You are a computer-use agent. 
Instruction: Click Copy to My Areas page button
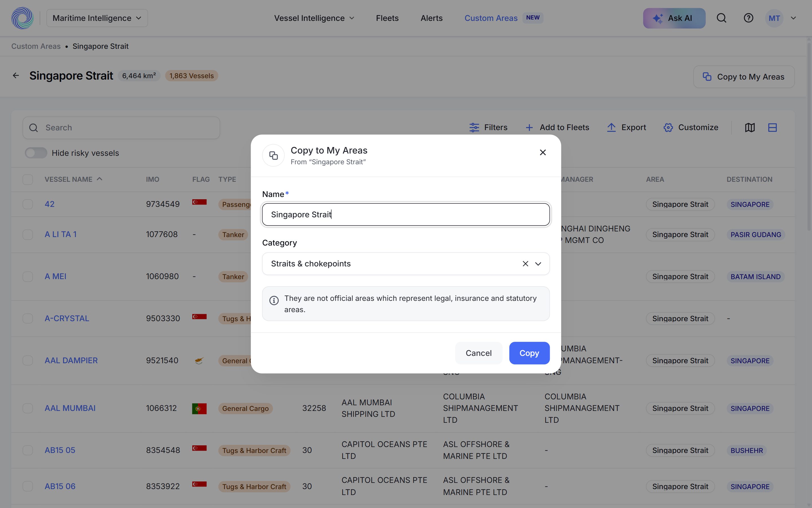[743, 77]
